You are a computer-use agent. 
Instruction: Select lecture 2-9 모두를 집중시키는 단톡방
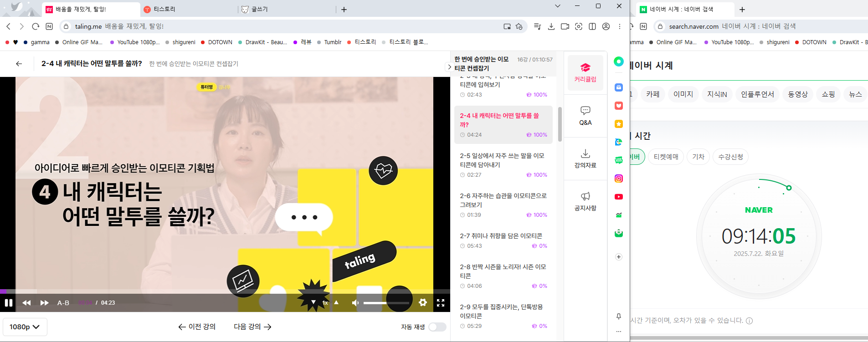click(503, 316)
